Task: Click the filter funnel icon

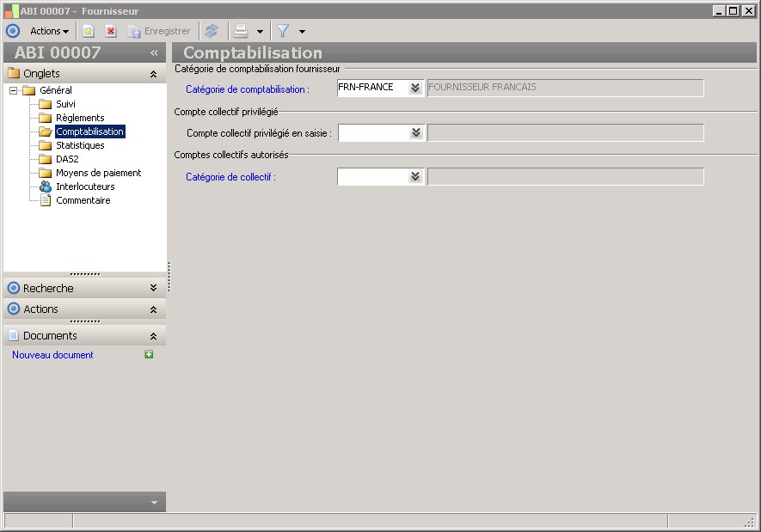Action: [x=282, y=31]
